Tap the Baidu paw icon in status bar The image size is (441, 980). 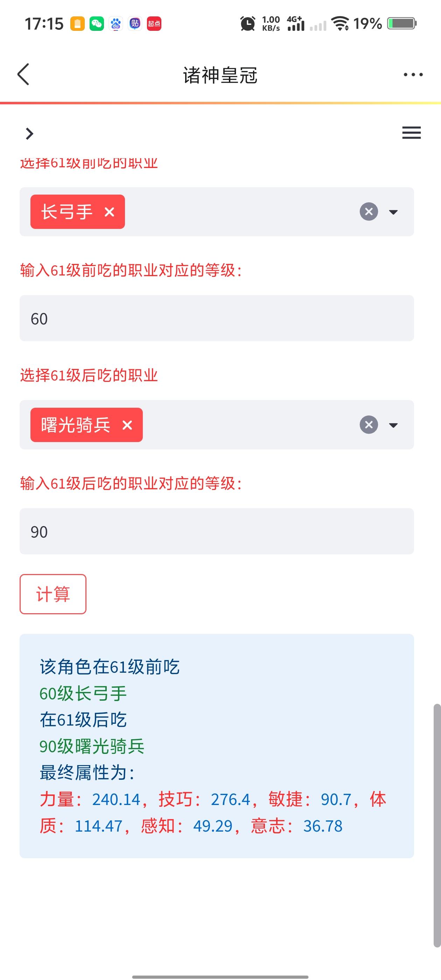(115, 23)
